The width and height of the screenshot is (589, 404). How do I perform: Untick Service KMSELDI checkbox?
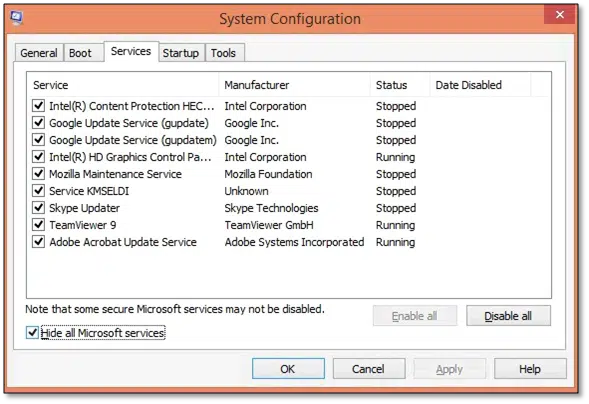pos(38,190)
